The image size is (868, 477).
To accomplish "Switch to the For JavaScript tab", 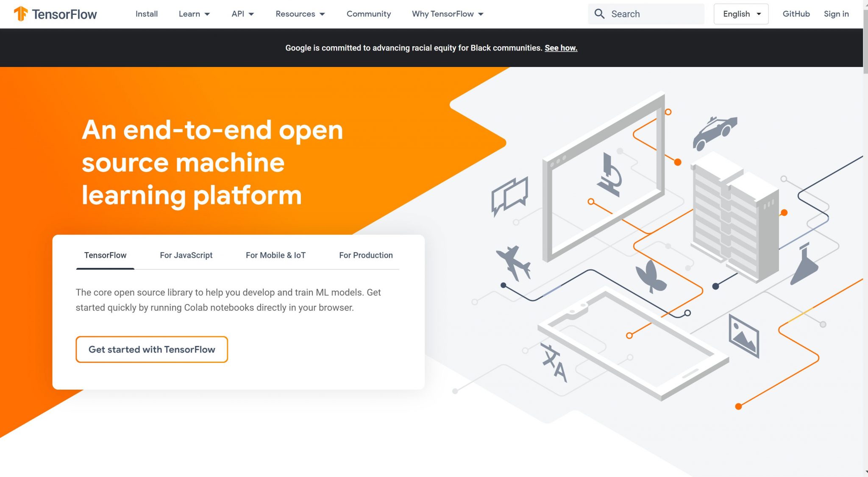I will [x=186, y=255].
